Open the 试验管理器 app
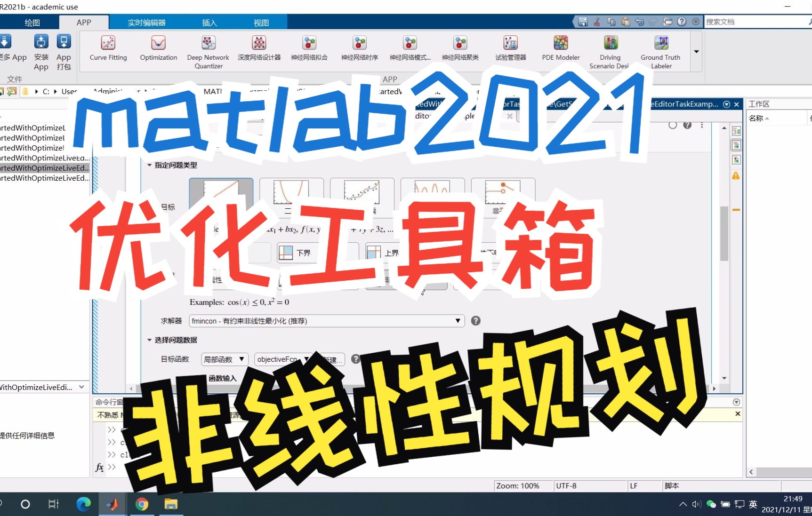 pos(511,48)
